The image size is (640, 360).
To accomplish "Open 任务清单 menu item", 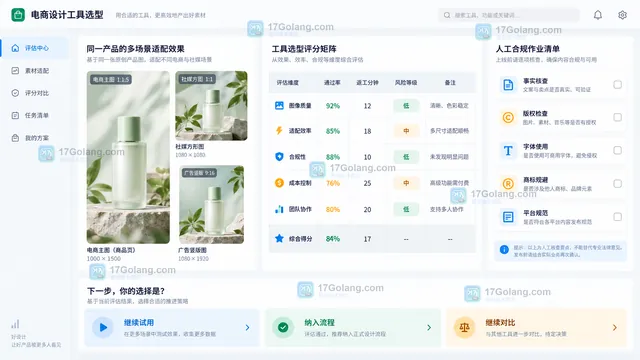I will [35, 115].
